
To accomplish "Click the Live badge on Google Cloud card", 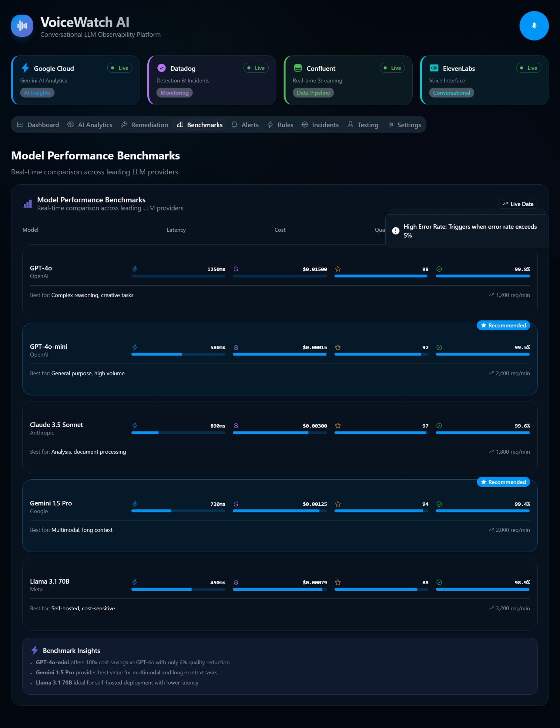I will click(120, 68).
